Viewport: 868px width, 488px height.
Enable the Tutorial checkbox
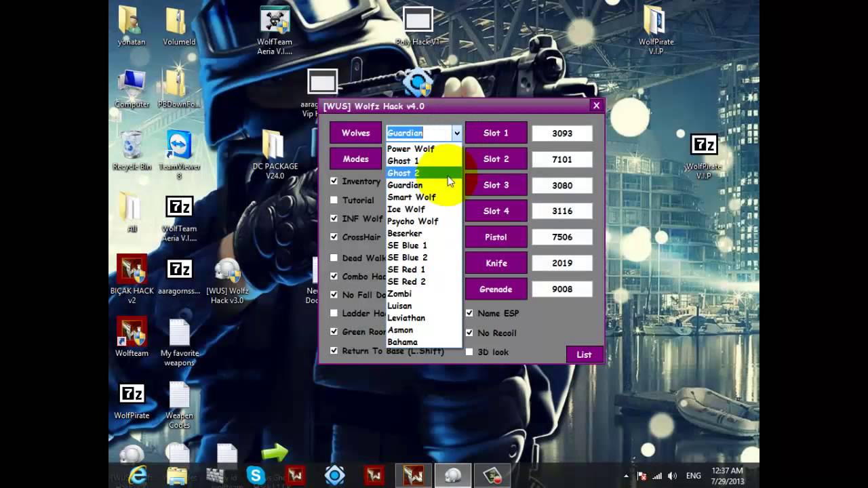(334, 200)
